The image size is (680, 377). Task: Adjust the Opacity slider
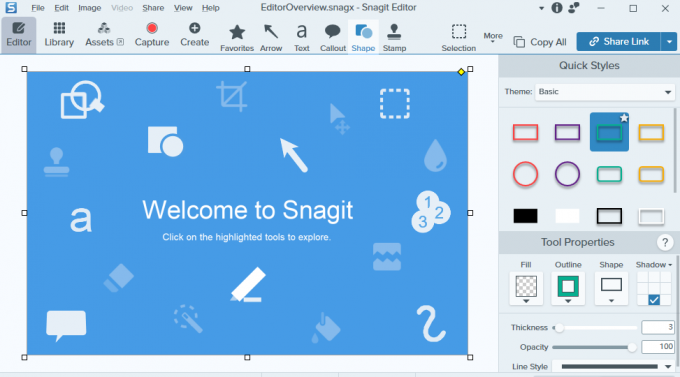[631, 347]
